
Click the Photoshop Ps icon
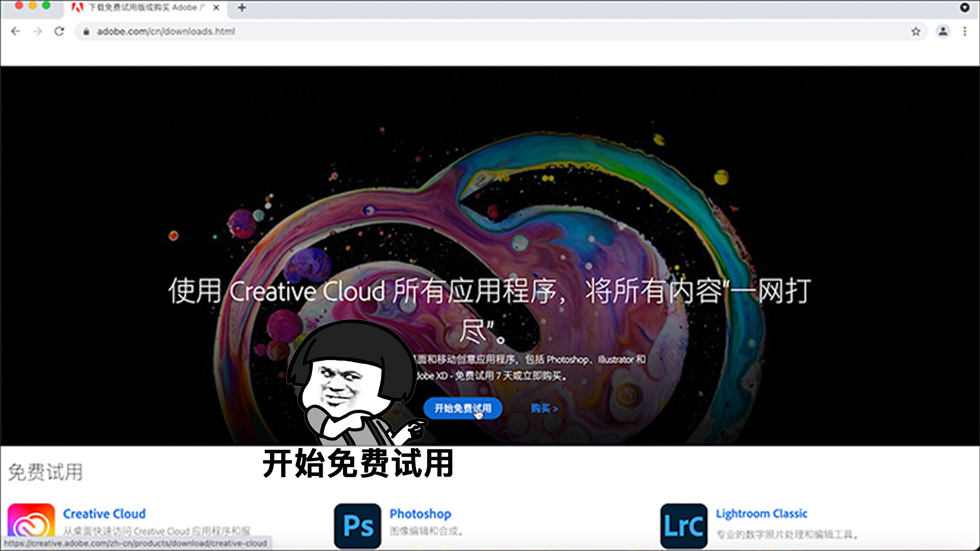[x=357, y=526]
